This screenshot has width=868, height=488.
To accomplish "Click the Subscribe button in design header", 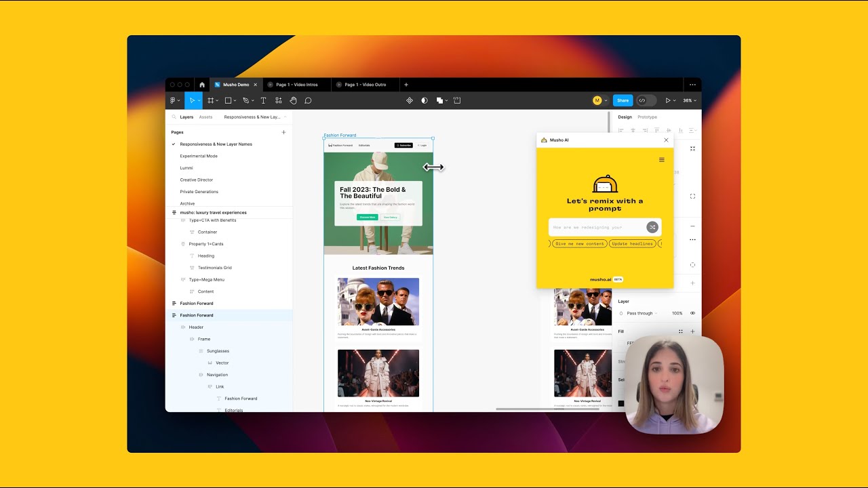I will tap(403, 145).
